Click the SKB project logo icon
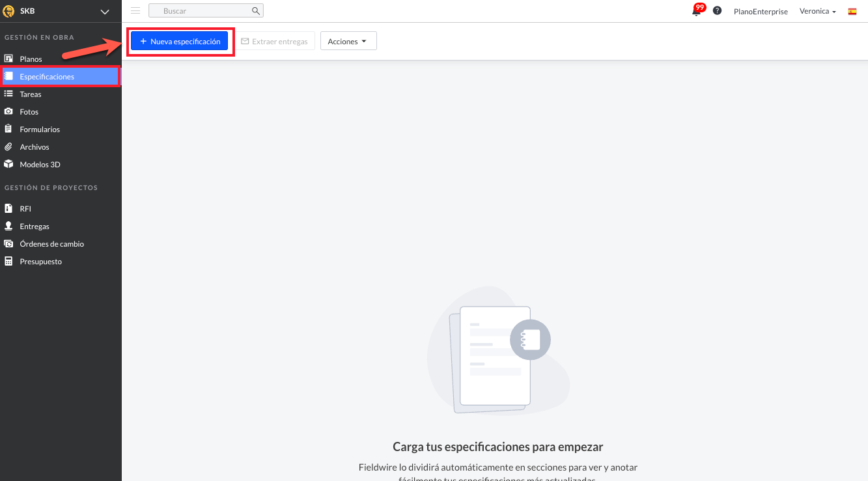868x481 pixels. point(9,11)
